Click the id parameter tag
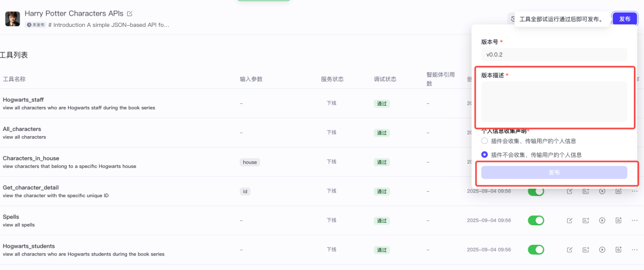 click(x=245, y=191)
